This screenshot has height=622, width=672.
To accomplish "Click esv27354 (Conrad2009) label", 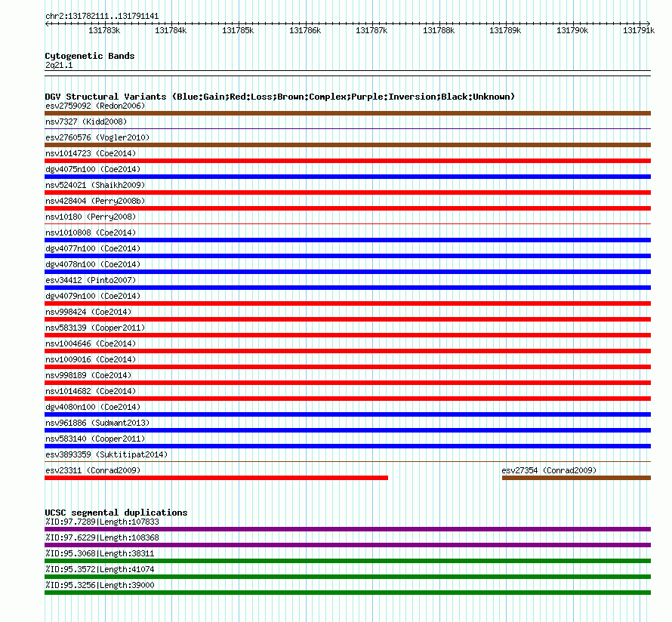I will click(x=549, y=470).
